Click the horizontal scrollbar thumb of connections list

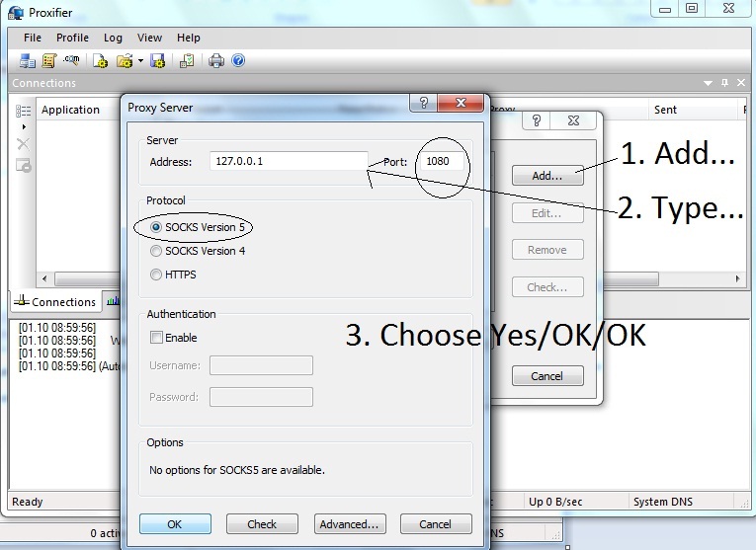click(630, 278)
